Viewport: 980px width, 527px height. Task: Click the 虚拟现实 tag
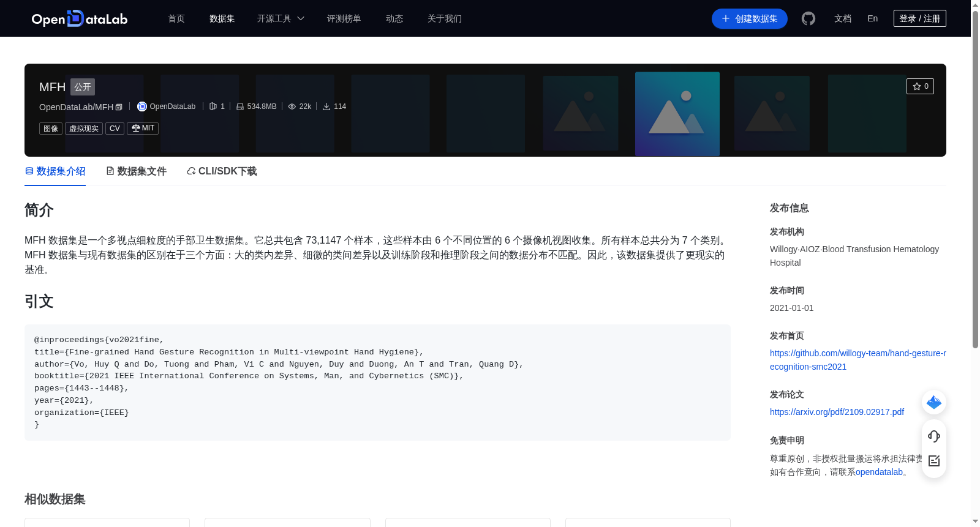click(84, 129)
